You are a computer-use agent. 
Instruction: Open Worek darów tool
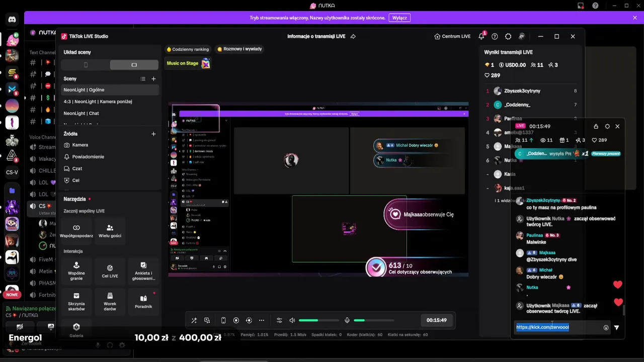click(110, 302)
